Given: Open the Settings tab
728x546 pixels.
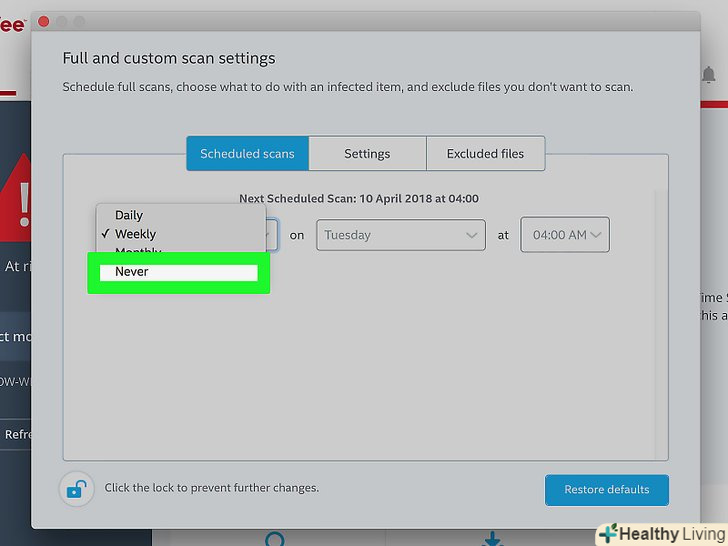Looking at the screenshot, I should 367,154.
